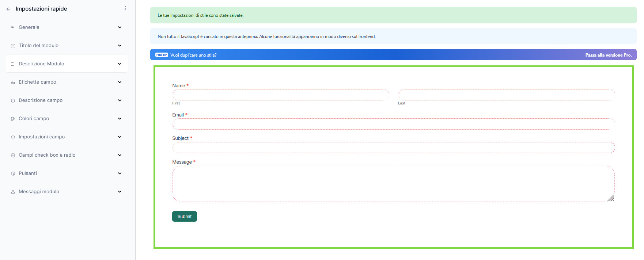Click the Colori campo palette icon
Screen dimensions: 644x260
coord(13,119)
